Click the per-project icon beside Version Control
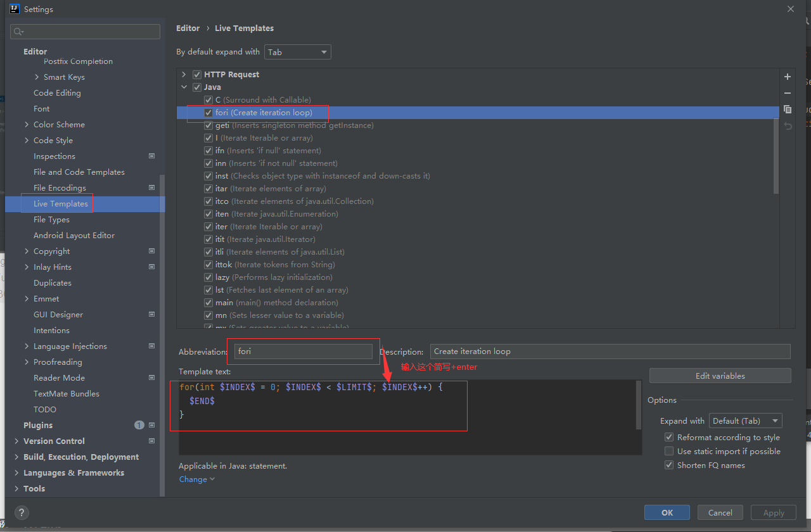Screen dimensions: 811x532 151,441
